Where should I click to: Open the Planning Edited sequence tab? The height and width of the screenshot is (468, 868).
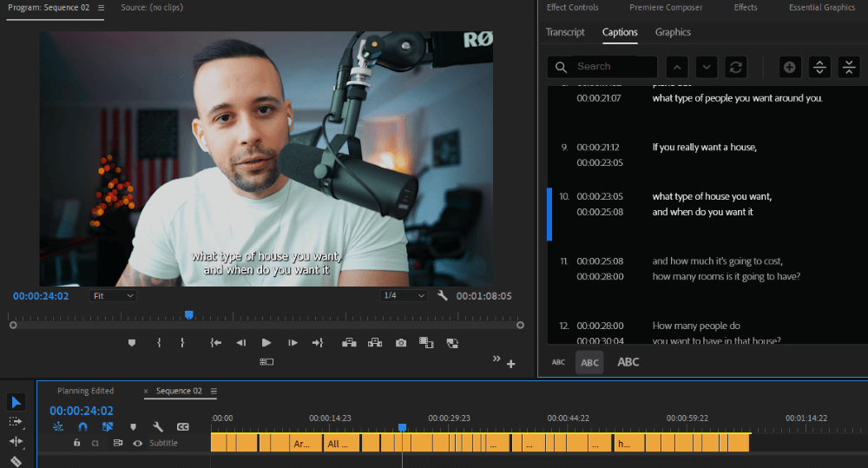coord(85,391)
